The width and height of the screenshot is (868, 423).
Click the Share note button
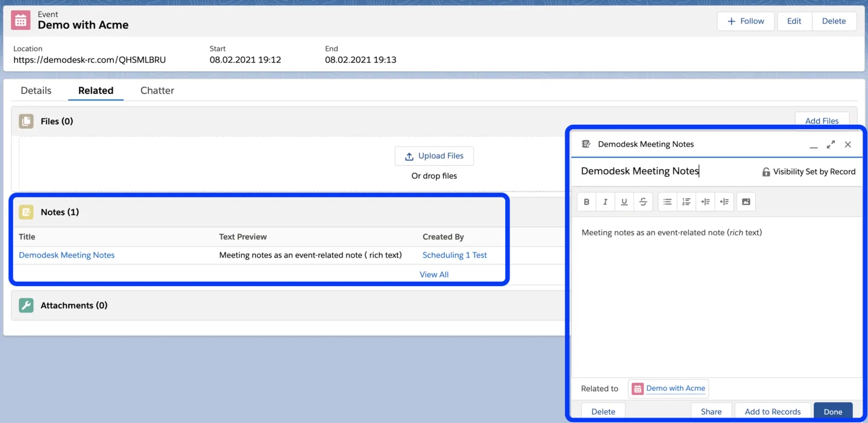coord(711,411)
